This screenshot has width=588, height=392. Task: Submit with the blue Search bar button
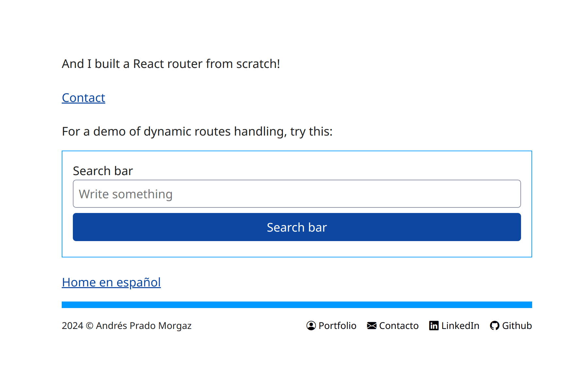click(x=297, y=227)
